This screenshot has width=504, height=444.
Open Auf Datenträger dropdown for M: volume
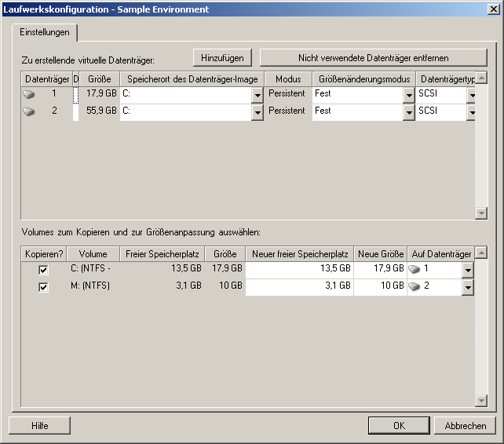(467, 287)
